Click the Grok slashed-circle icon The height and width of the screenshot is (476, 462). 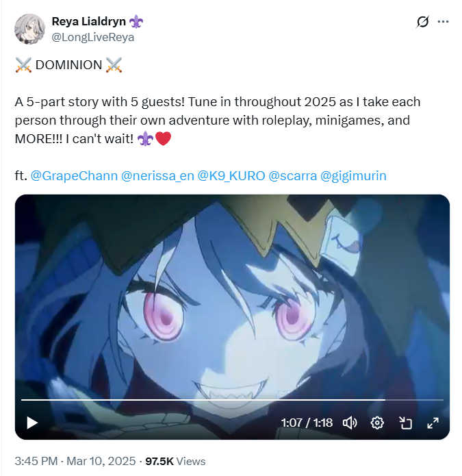click(422, 21)
